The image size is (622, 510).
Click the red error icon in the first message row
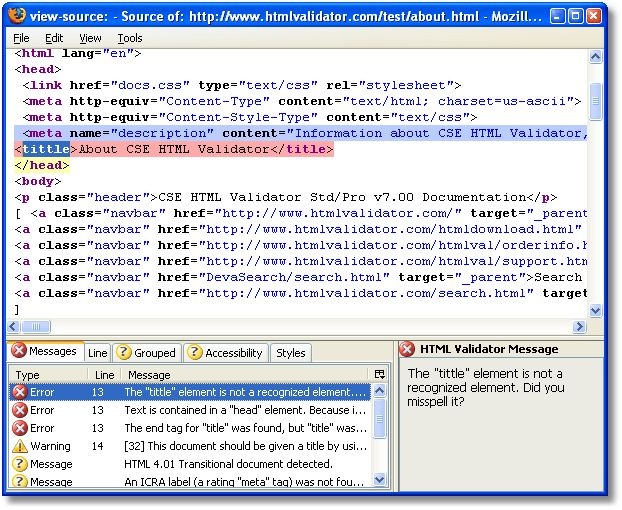click(20, 393)
